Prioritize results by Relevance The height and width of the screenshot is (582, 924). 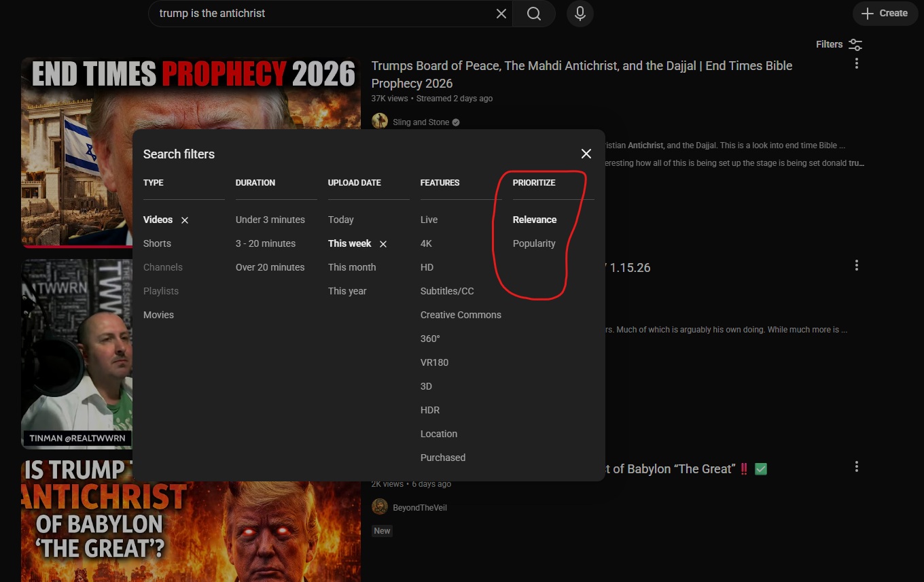[535, 220]
